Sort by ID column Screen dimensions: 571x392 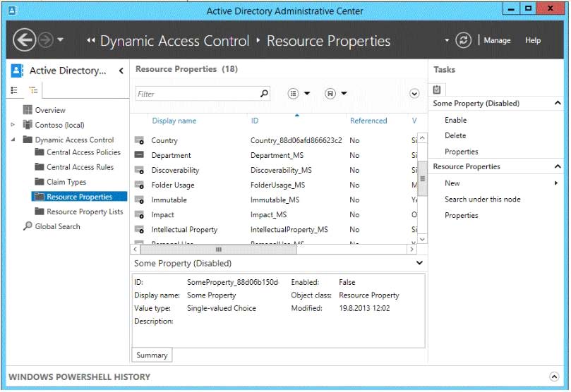[255, 121]
